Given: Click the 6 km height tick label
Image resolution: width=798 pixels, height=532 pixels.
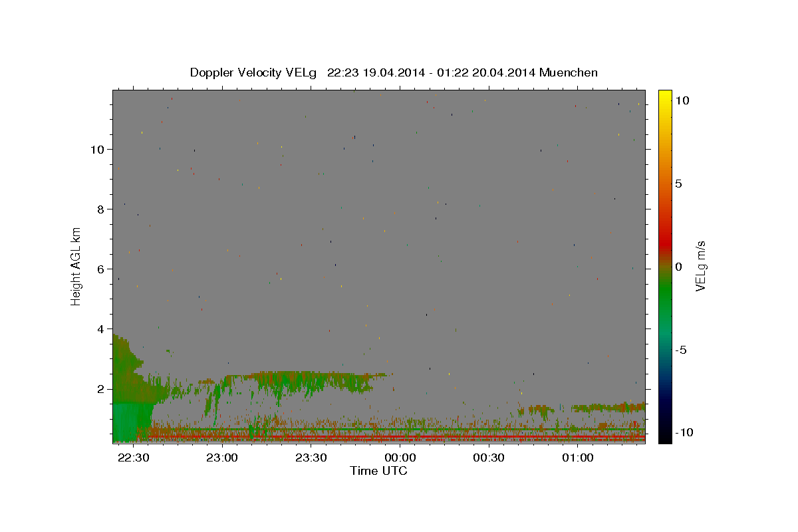Looking at the screenshot, I should pyautogui.click(x=100, y=269).
